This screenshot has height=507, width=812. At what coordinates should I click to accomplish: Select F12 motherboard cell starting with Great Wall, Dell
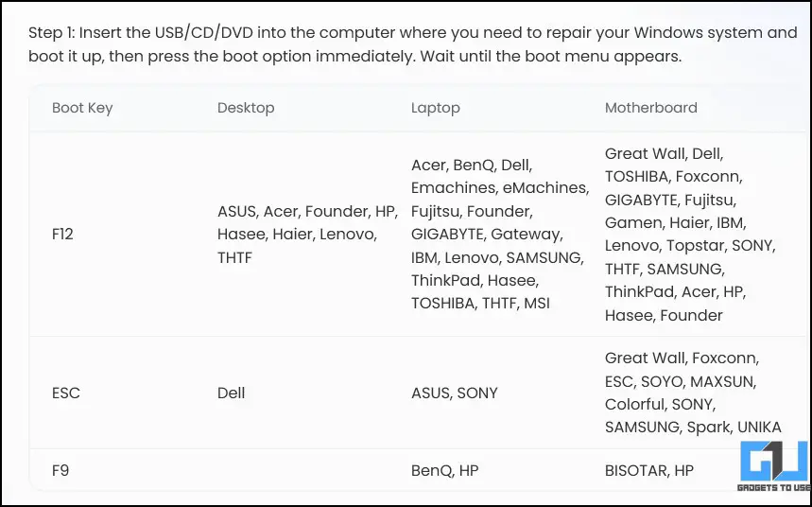click(690, 235)
